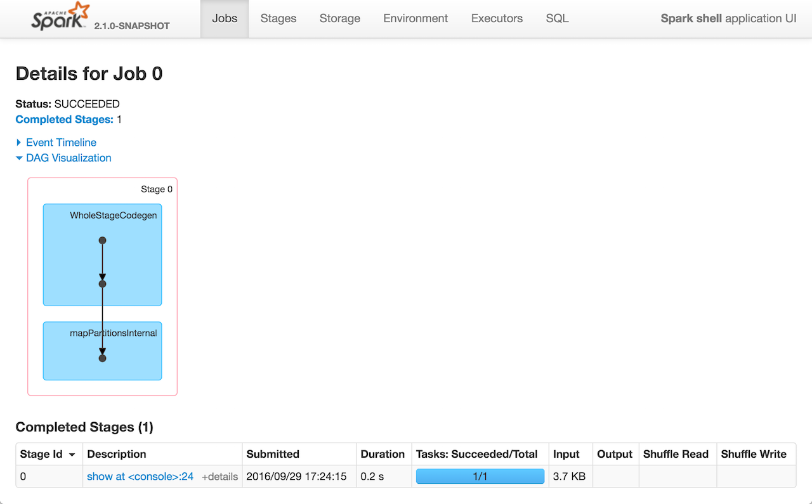This screenshot has height=504, width=812.
Task: Switch to the Stages tab
Action: click(278, 18)
